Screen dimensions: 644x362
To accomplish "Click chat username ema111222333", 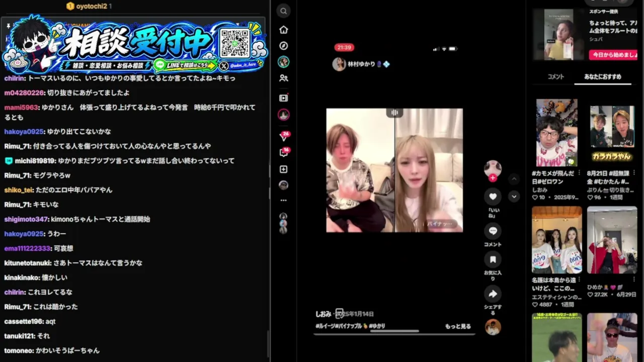I will 28,248.
